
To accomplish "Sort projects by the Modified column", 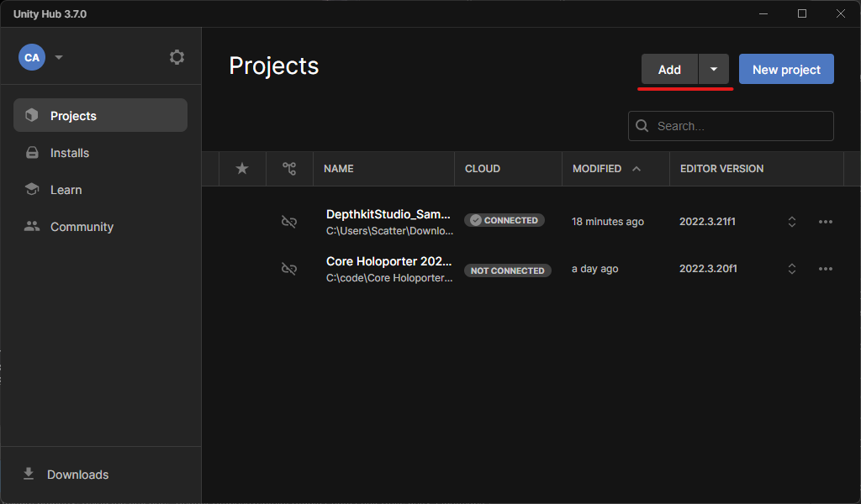I will [597, 169].
